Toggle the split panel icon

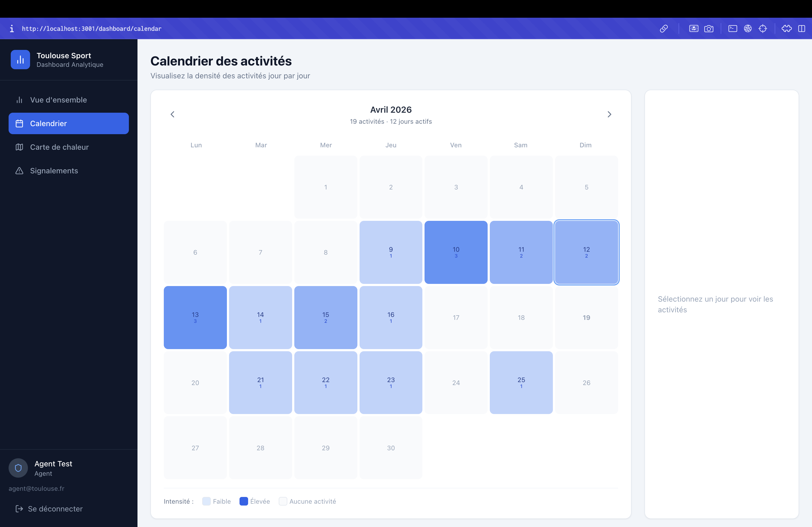pos(802,29)
